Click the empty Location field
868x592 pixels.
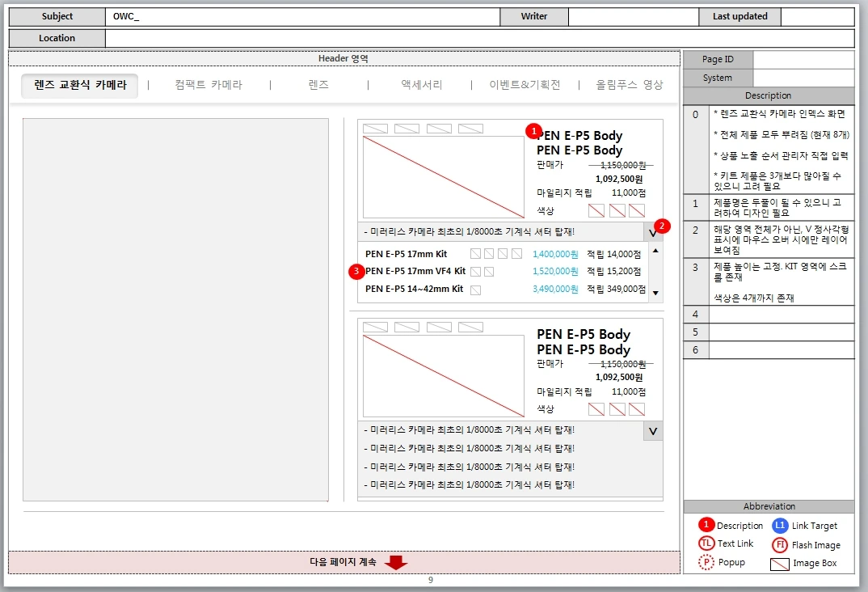[479, 38]
